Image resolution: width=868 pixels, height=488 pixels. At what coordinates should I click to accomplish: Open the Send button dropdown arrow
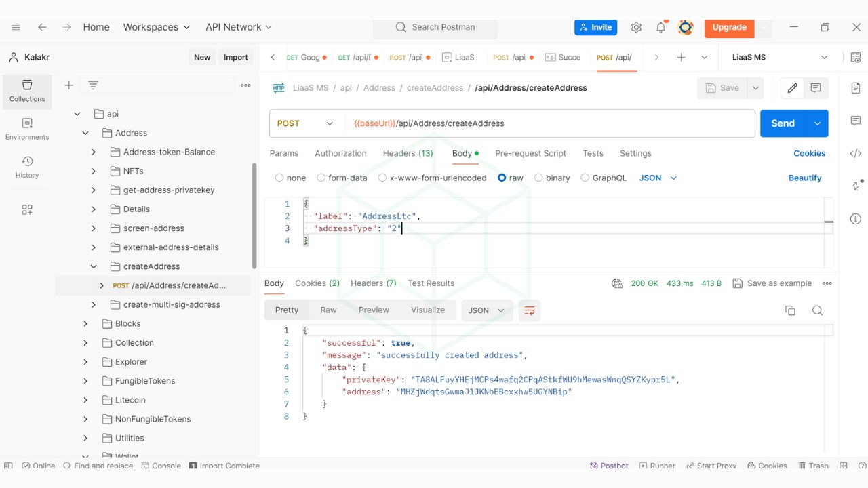(817, 123)
